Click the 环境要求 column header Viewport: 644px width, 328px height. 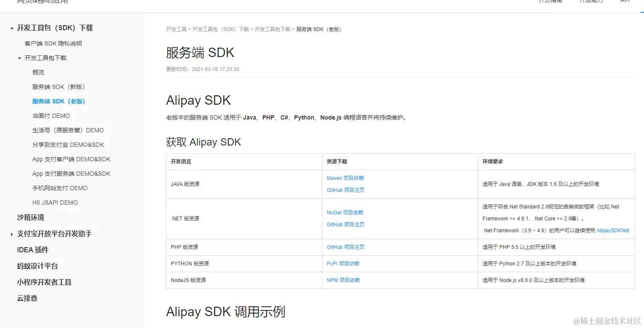[556, 162]
